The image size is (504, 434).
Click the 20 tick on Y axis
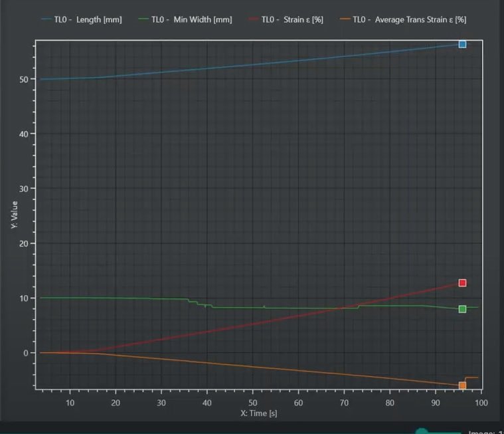click(x=25, y=243)
